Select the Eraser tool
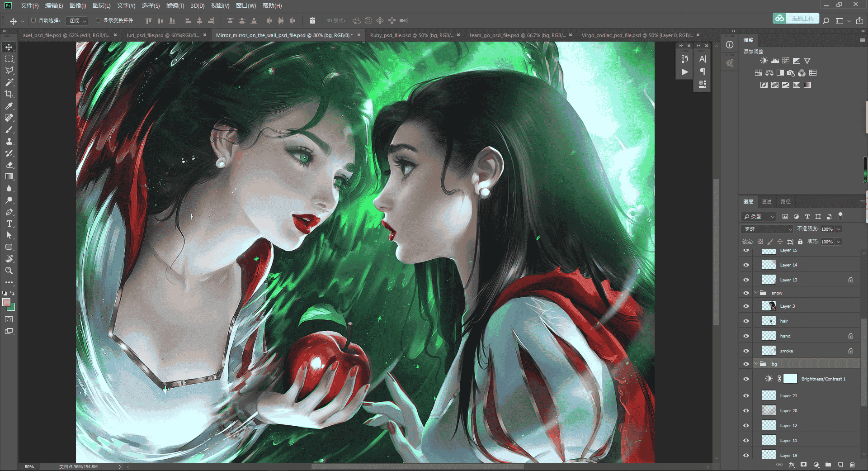 [x=9, y=165]
